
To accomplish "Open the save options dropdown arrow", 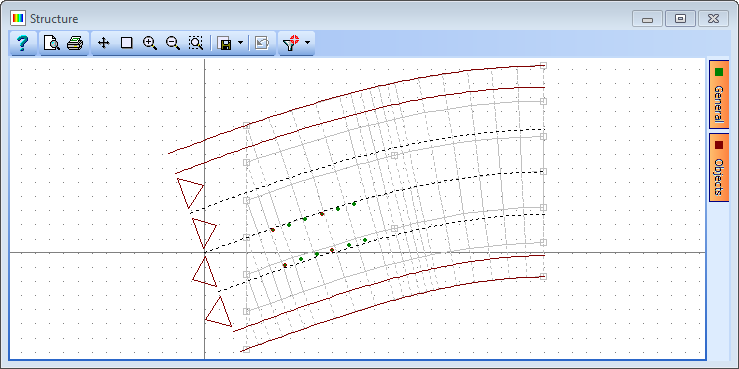I will click(x=240, y=43).
